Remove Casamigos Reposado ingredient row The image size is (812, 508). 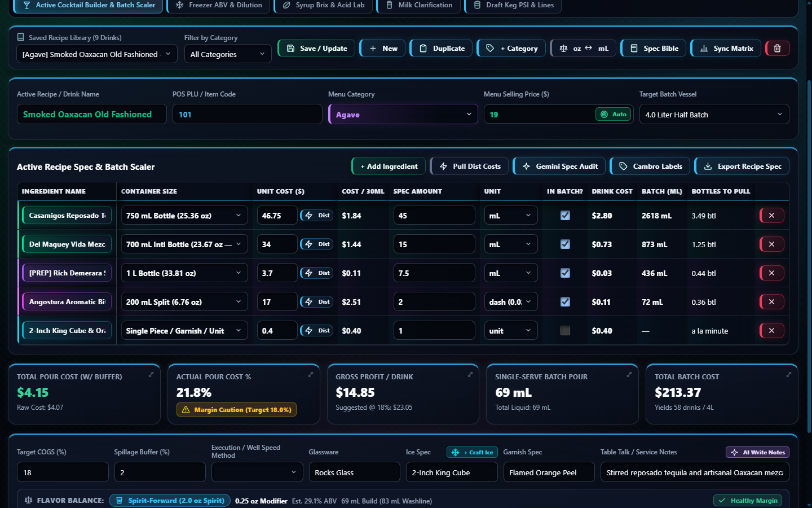pos(772,216)
